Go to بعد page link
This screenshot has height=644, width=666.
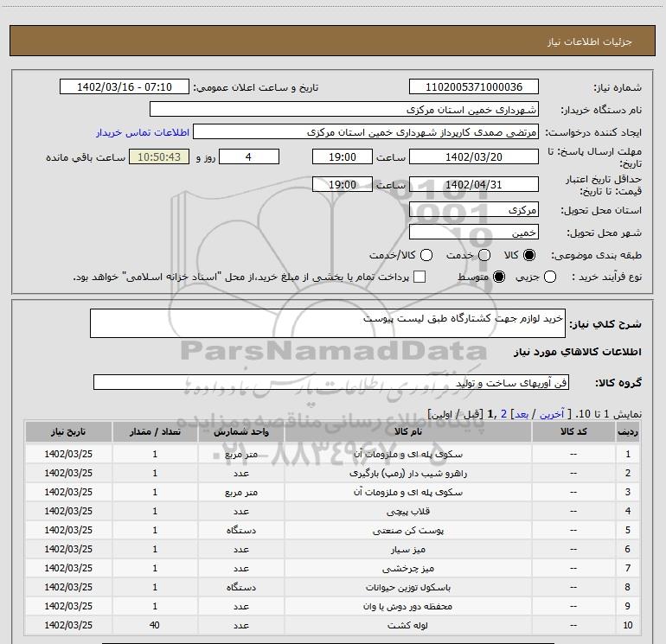522,414
